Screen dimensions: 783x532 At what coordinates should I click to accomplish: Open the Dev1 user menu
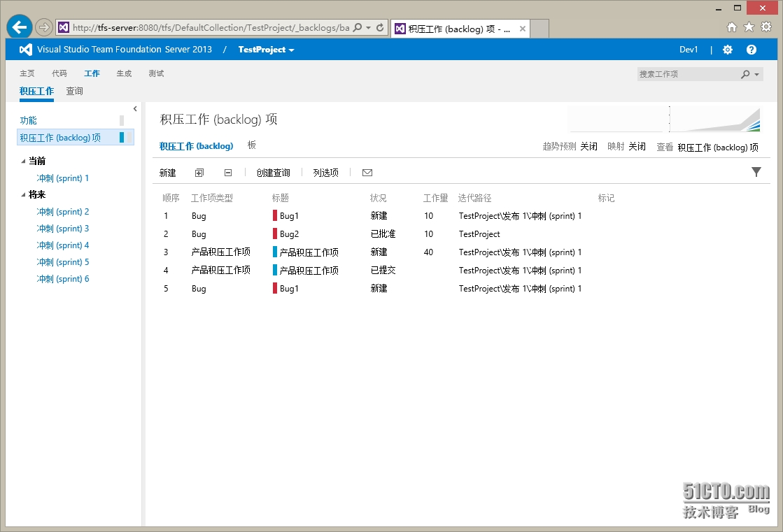click(x=689, y=50)
